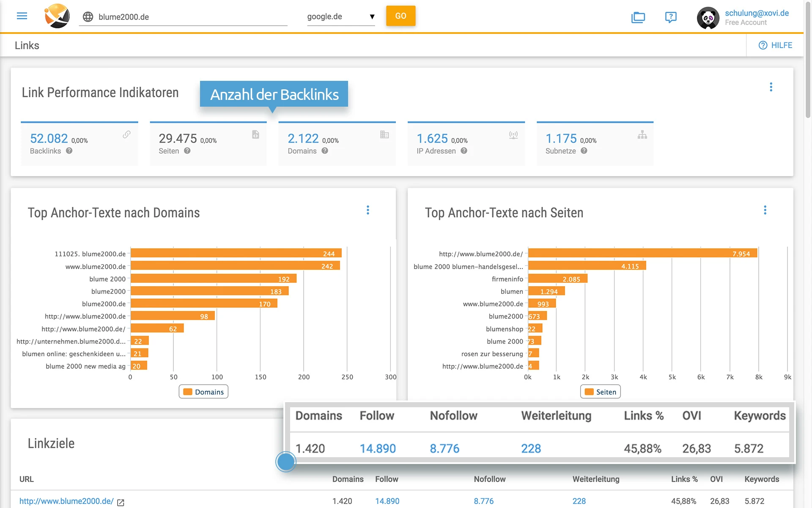
Task: Click the panda user avatar
Action: (708, 18)
